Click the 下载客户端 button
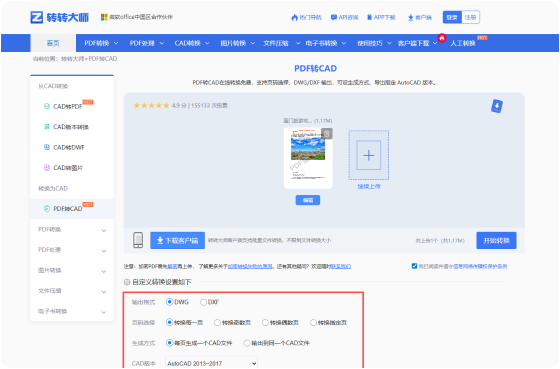Image resolution: width=560 pixels, height=369 pixels. pos(178,240)
